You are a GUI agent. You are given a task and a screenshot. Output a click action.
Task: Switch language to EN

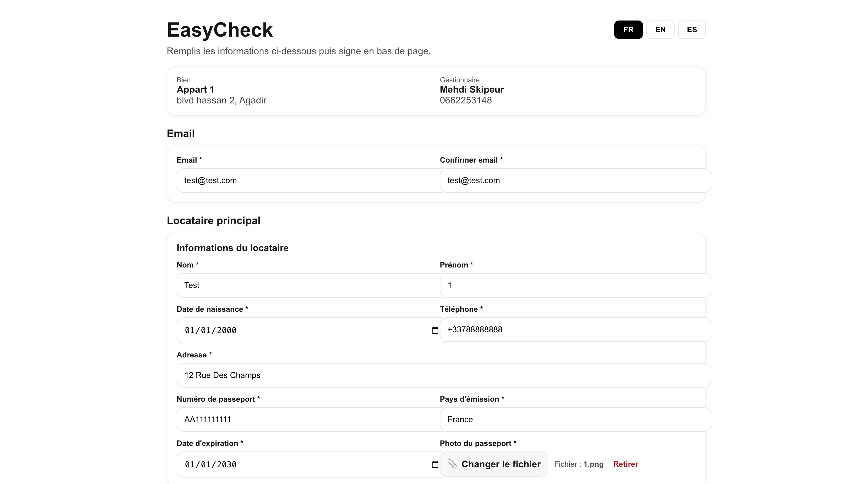(660, 30)
